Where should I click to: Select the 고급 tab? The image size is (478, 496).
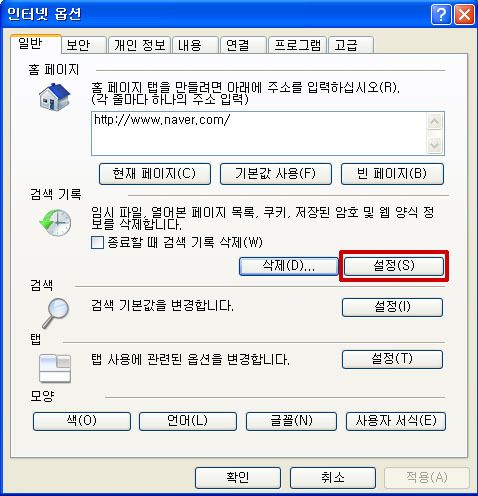coord(351,45)
